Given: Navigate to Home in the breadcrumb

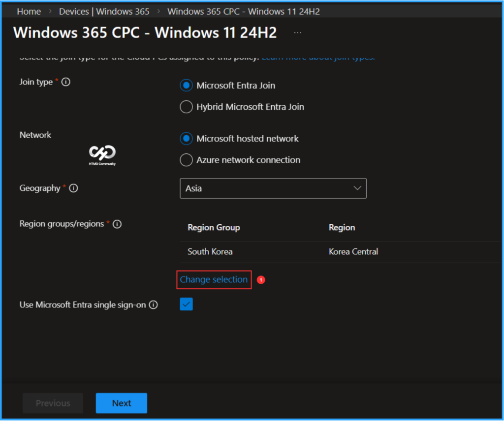Looking at the screenshot, I should tap(29, 11).
